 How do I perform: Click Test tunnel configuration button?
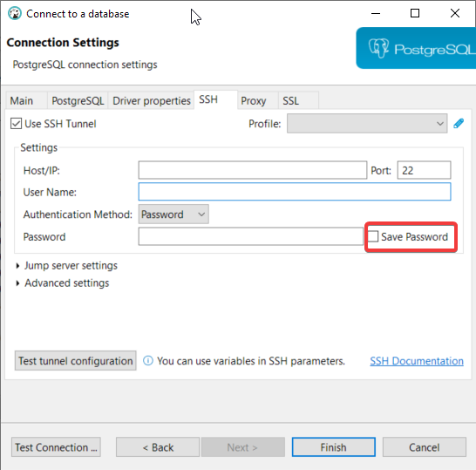(76, 361)
